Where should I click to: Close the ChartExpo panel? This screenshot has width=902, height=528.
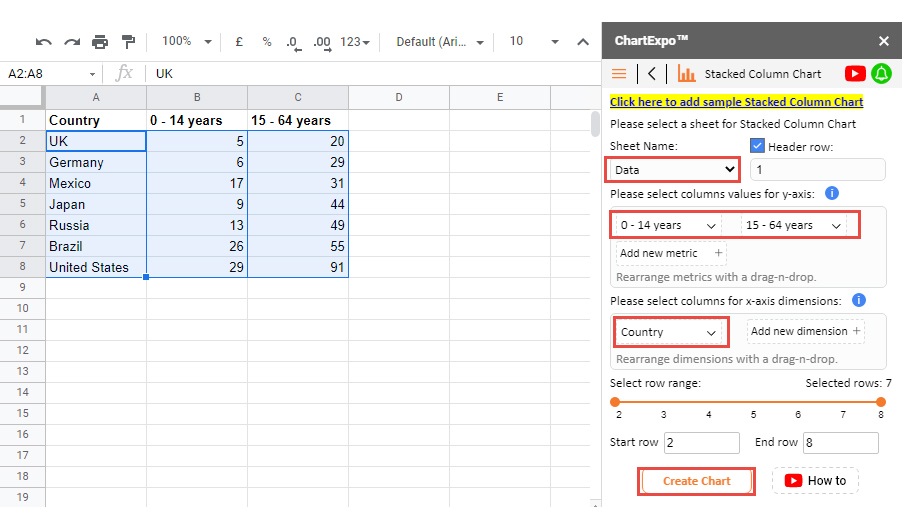(884, 41)
